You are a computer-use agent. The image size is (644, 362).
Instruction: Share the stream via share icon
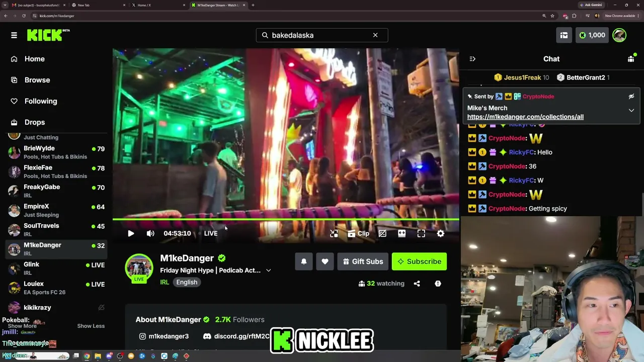pos(417,284)
